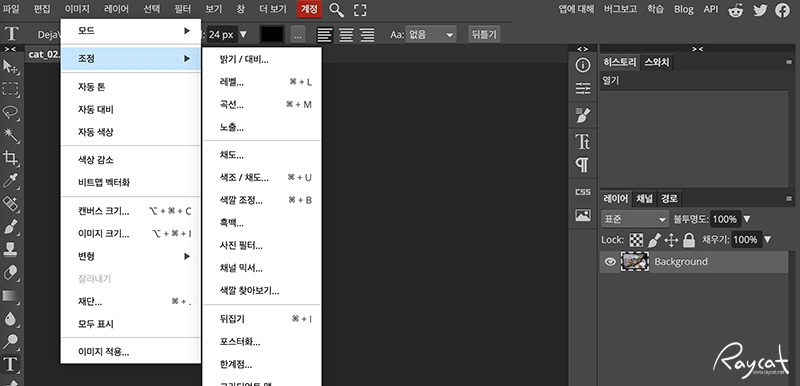Image resolution: width=800 pixels, height=386 pixels.
Task: Open the 버그보고 link
Action: click(620, 9)
